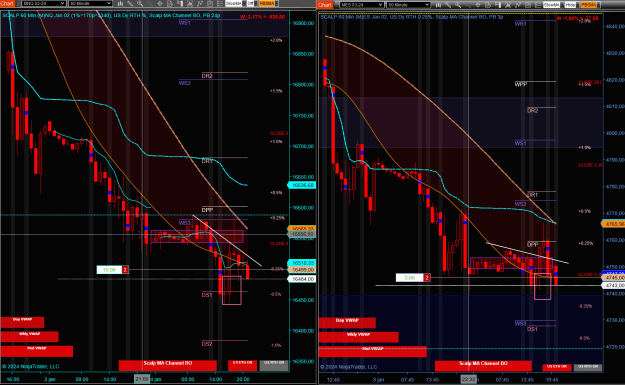Click zoom in magnifier in MES chart toolbar
625x385 pixels.
(458, 5)
